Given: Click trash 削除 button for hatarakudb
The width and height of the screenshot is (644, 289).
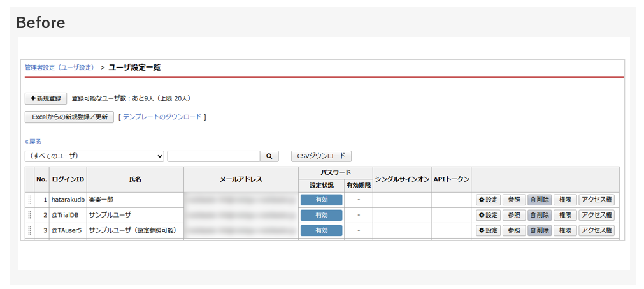Looking at the screenshot, I should [x=540, y=200].
